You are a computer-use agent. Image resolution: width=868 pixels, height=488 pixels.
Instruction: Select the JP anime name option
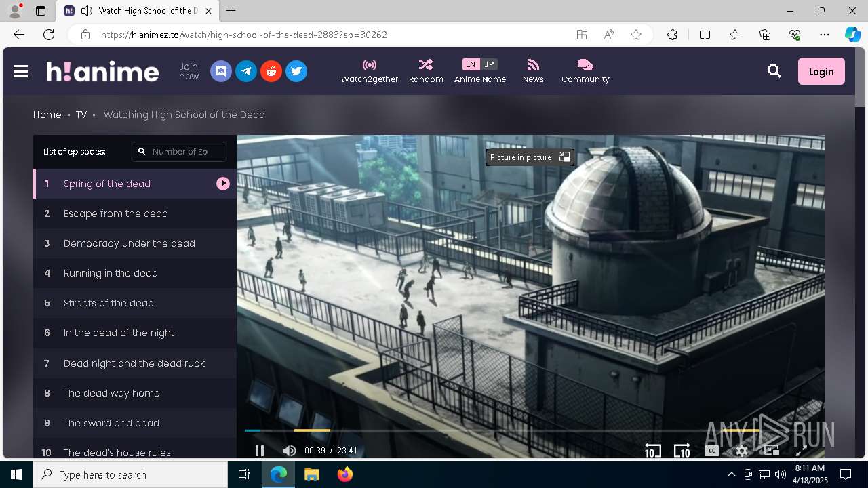[489, 64]
